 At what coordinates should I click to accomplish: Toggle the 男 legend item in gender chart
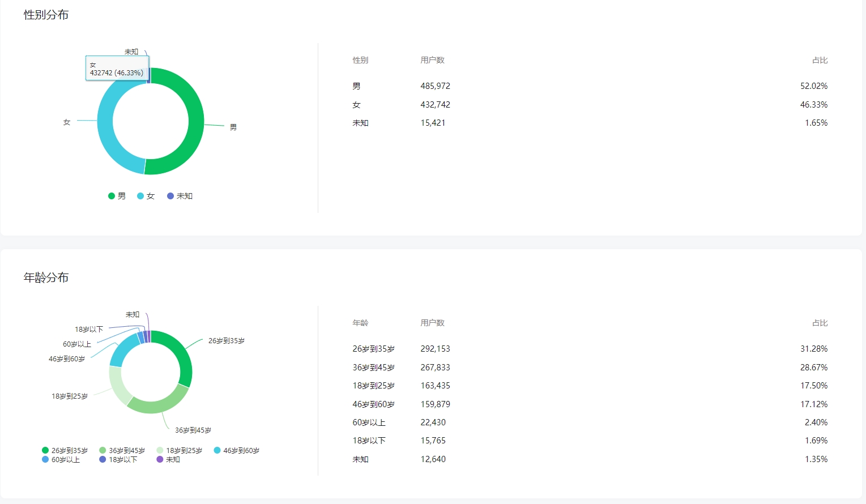(x=117, y=196)
